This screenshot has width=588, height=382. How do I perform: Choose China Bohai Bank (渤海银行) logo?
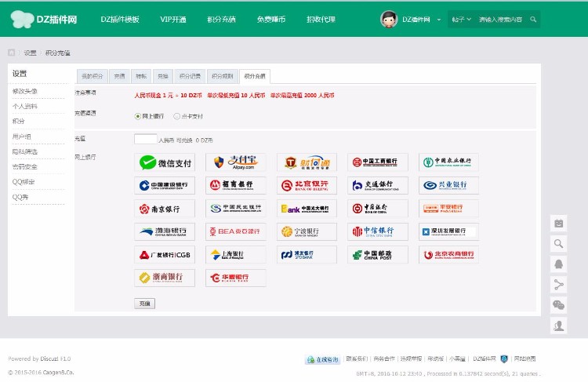(165, 231)
